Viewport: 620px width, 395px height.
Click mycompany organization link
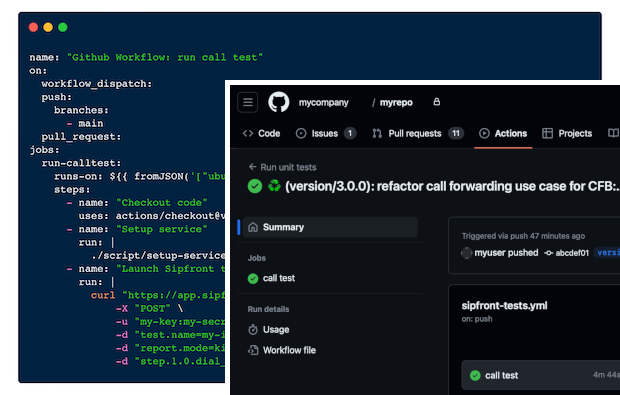(323, 103)
